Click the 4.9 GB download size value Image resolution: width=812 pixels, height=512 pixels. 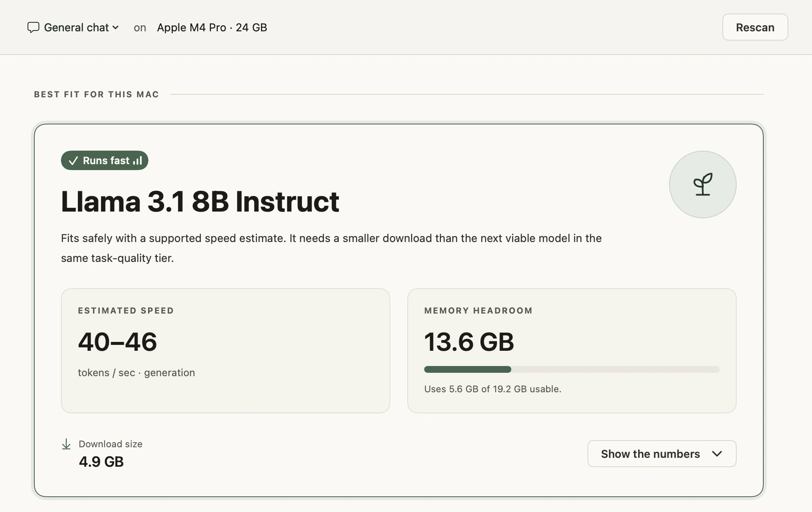[x=101, y=462]
